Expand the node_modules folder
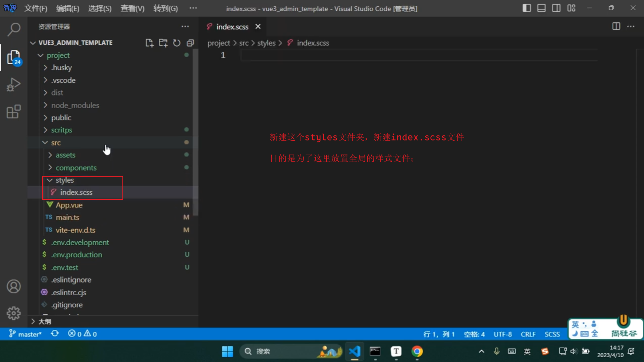644x362 pixels. point(75,105)
